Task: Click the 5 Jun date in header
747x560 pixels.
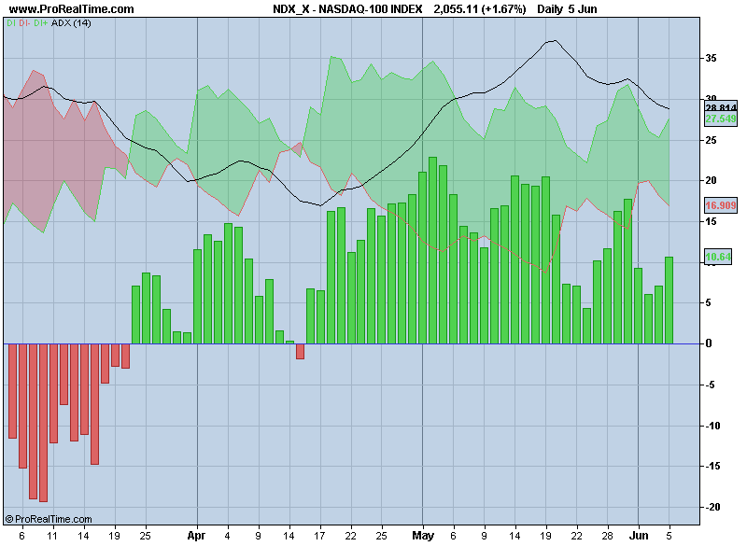Action: tap(583, 8)
